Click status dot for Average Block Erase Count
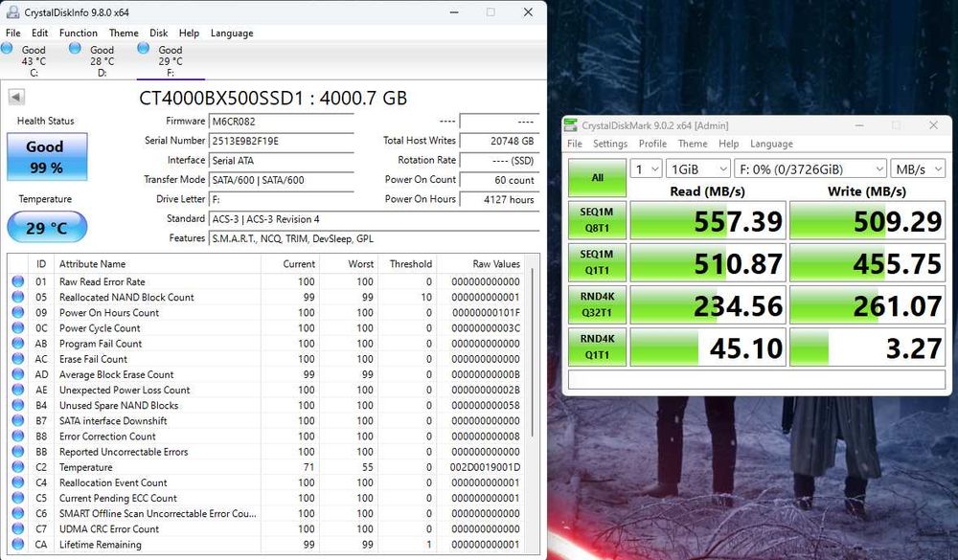Viewport: 958px width, 560px height. point(17,374)
